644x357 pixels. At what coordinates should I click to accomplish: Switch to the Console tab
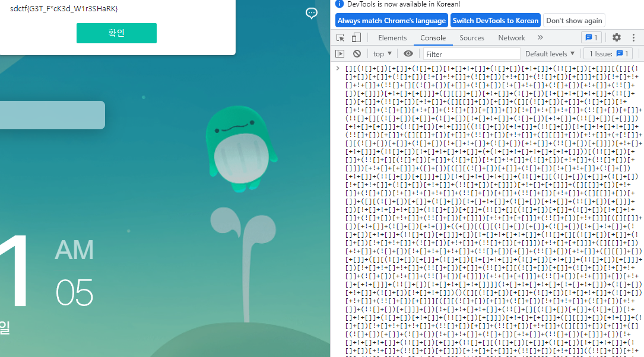(x=433, y=38)
